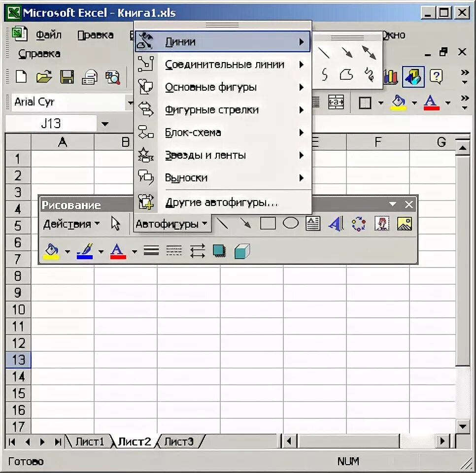Click the Help question mark icon
Viewport: 476px width, 473px height.
tap(436, 76)
